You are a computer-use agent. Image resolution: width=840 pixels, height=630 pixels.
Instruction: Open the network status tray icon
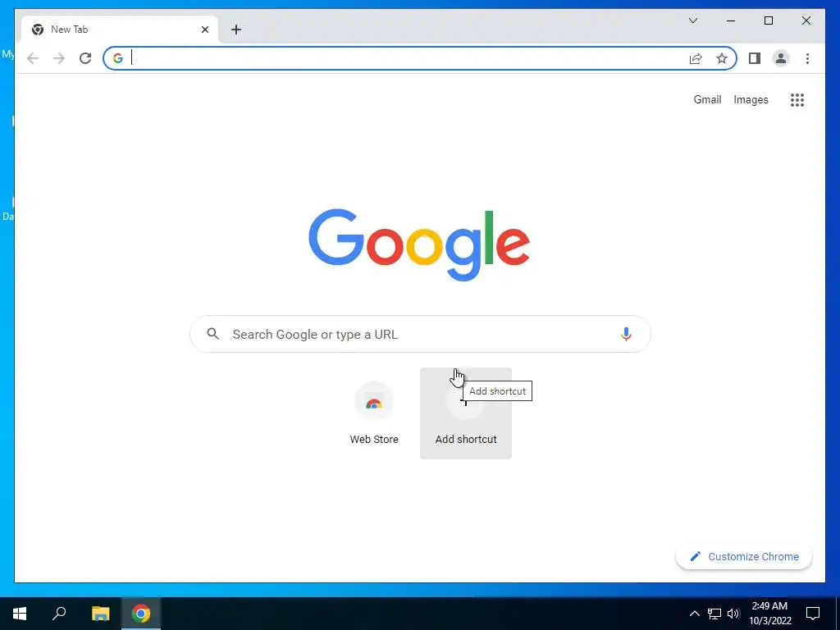click(x=714, y=614)
